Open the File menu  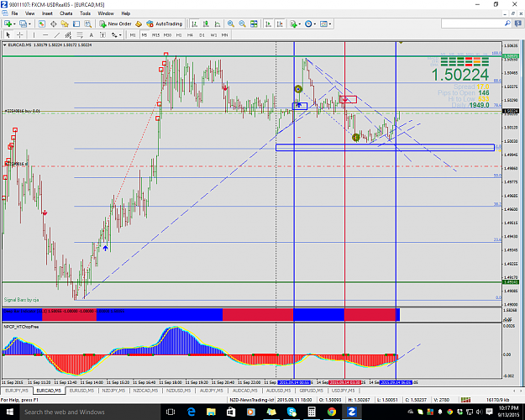coord(14,13)
